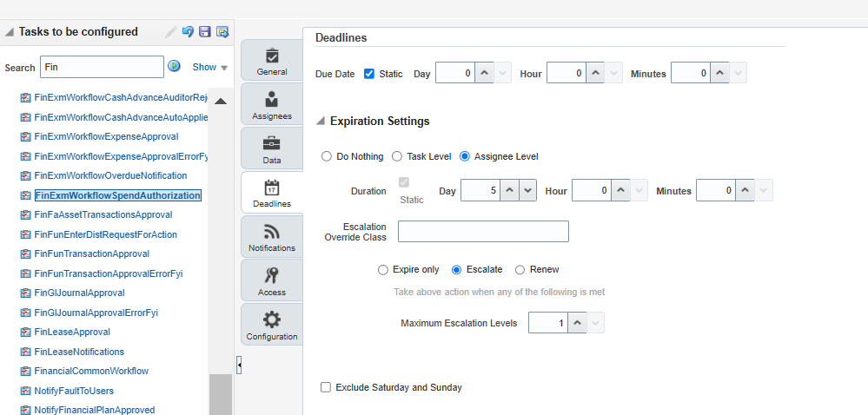Increase the Duration Day value with up arrow
The image size is (868, 415).
[509, 190]
